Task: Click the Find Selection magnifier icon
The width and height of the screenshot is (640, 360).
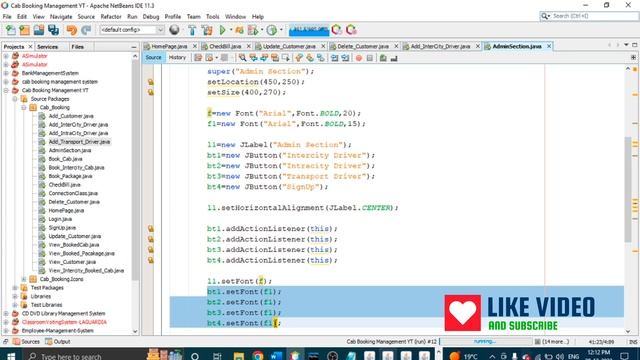Action: (242, 58)
